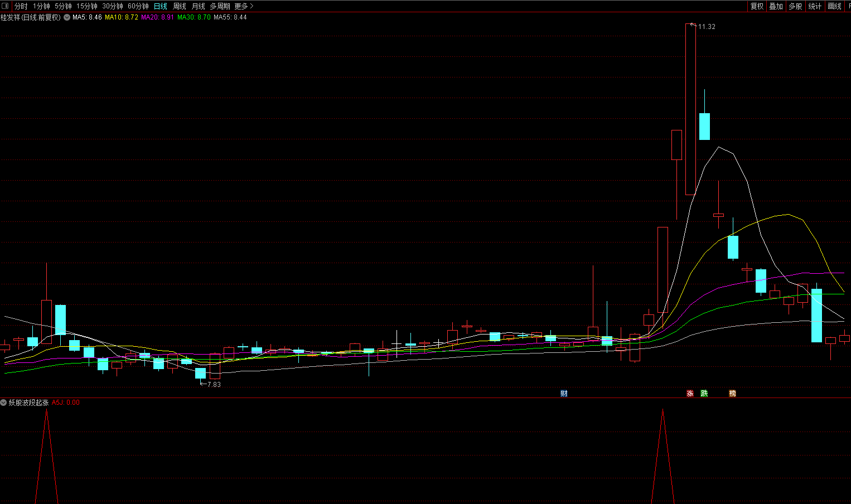Open the 统计 statistics tool
Image resolution: width=851 pixels, height=504 pixels.
click(815, 6)
